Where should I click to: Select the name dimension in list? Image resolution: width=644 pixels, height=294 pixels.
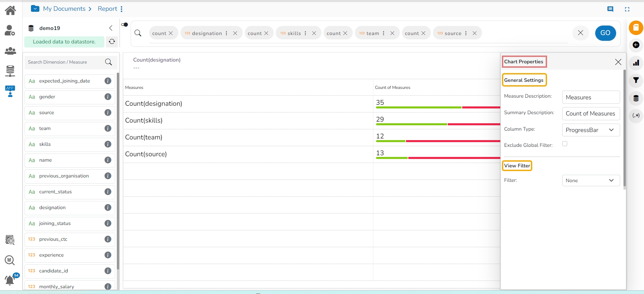tap(70, 160)
